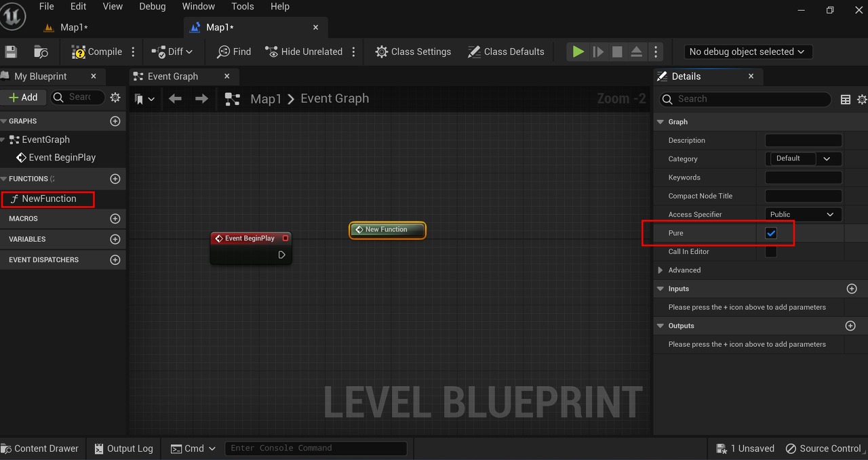Viewport: 868px width, 460px height.
Task: Open Hide Unrelated options three-dot menu
Action: tap(353, 51)
